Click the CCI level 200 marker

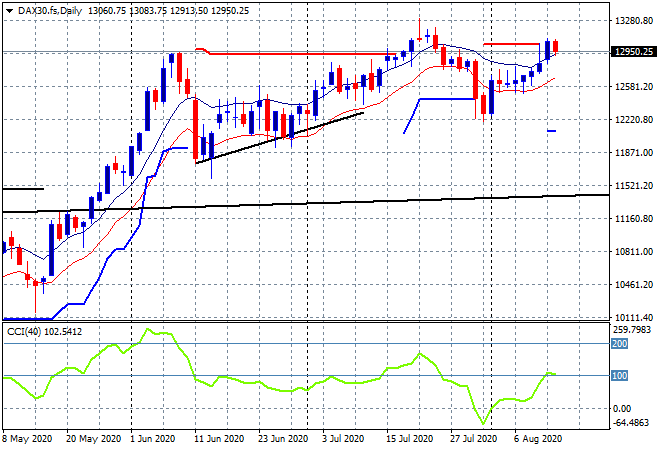(619, 343)
